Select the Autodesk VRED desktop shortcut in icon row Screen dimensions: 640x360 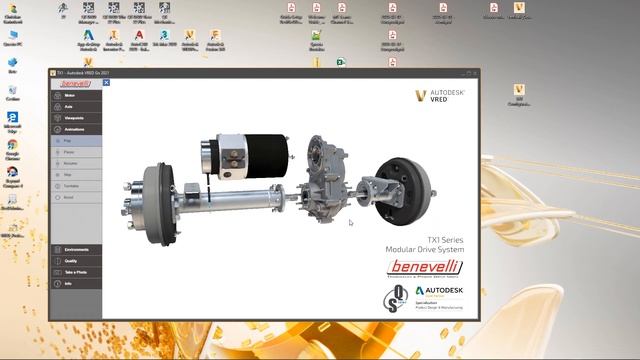(190, 40)
